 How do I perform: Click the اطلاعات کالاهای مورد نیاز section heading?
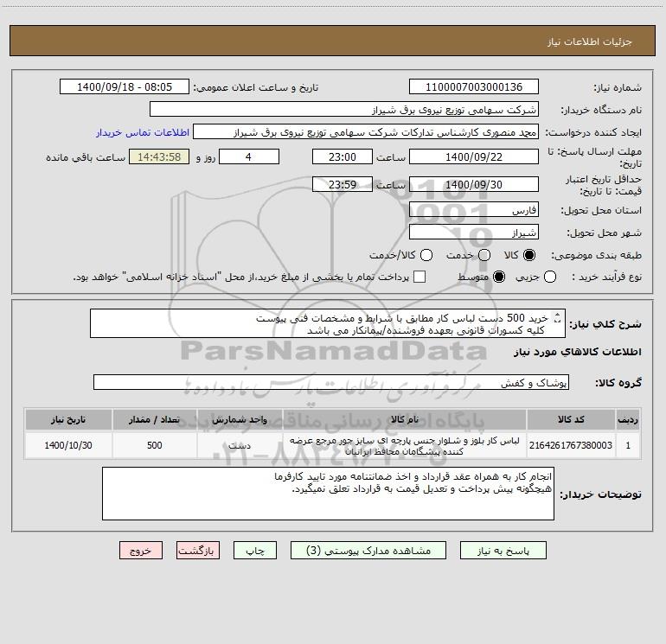[577, 352]
